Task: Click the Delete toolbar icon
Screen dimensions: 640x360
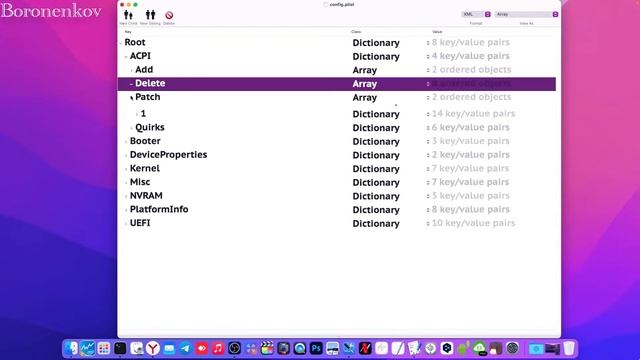Action: [169, 16]
